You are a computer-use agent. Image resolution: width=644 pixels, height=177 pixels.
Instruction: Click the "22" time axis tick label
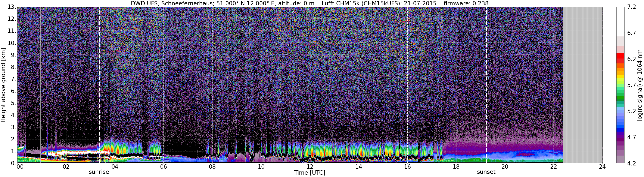tap(554, 167)
